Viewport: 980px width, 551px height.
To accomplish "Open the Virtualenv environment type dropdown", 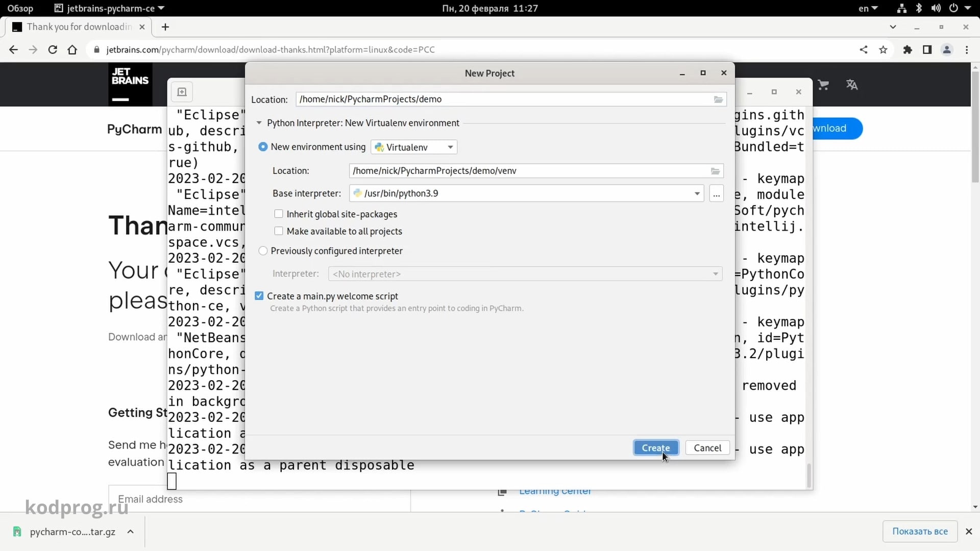I will (414, 147).
